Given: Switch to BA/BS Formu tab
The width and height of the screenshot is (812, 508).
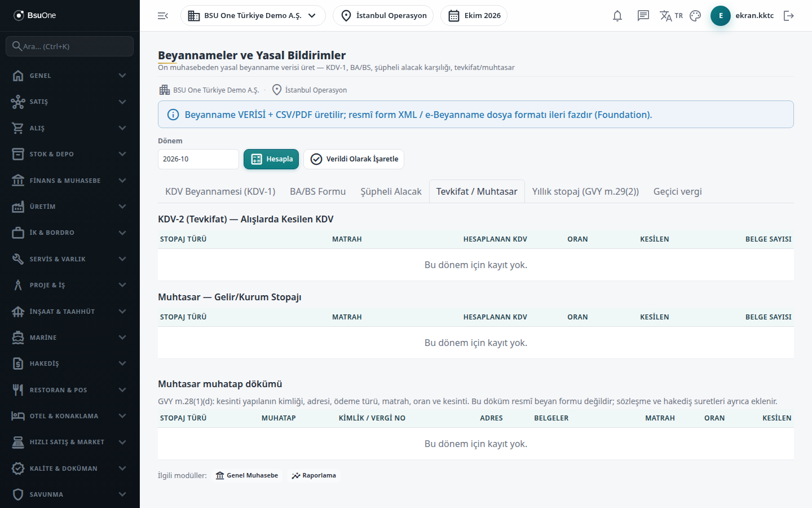Looking at the screenshot, I should point(317,191).
